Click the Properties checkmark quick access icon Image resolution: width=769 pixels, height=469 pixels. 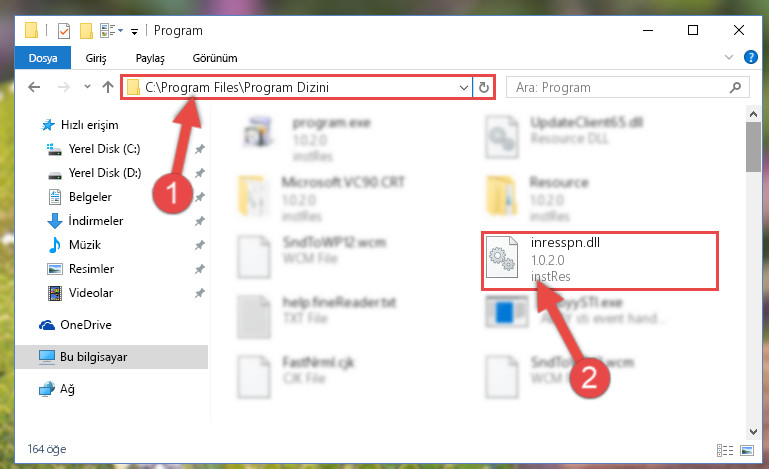point(64,31)
